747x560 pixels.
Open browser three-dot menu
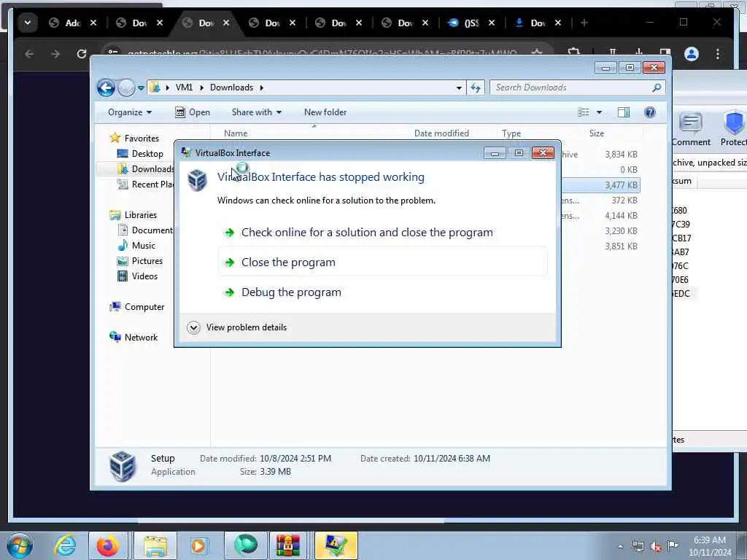pyautogui.click(x=718, y=54)
